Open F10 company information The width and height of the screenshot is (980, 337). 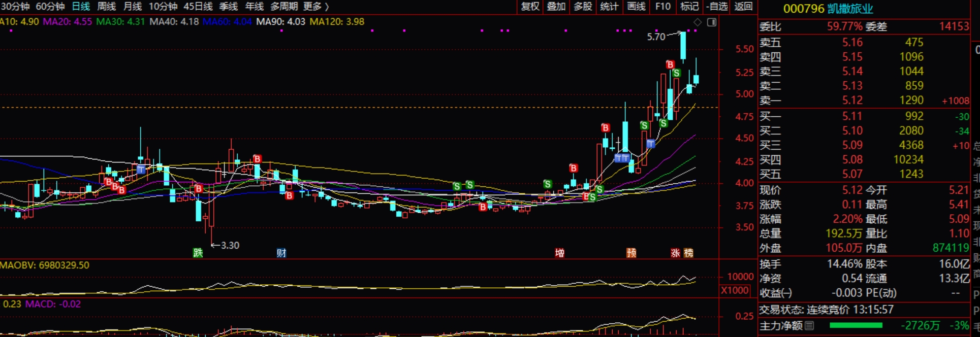pyautogui.click(x=663, y=7)
